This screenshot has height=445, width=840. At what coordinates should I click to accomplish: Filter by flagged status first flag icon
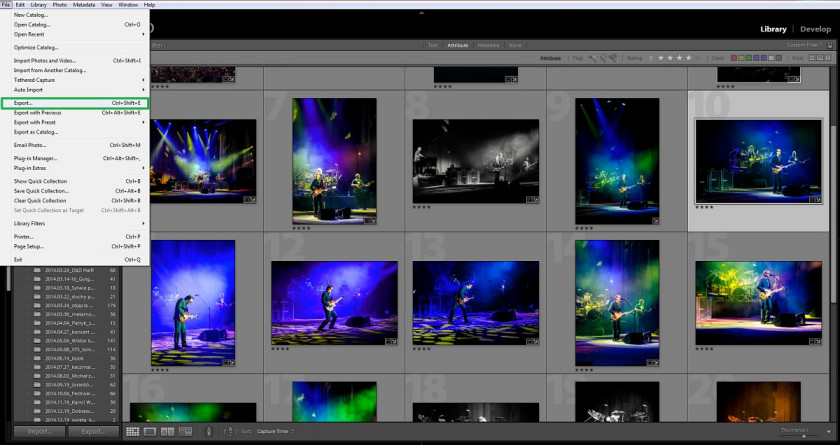(x=593, y=58)
